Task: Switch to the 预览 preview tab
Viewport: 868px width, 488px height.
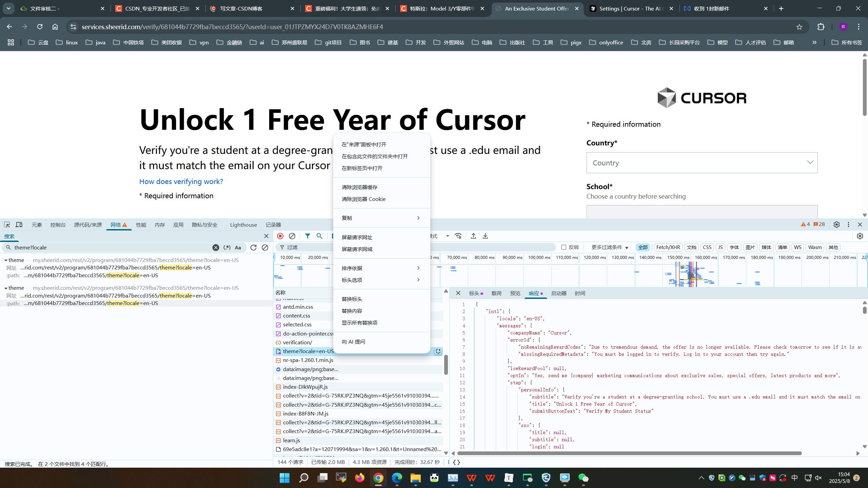Action: [x=515, y=293]
